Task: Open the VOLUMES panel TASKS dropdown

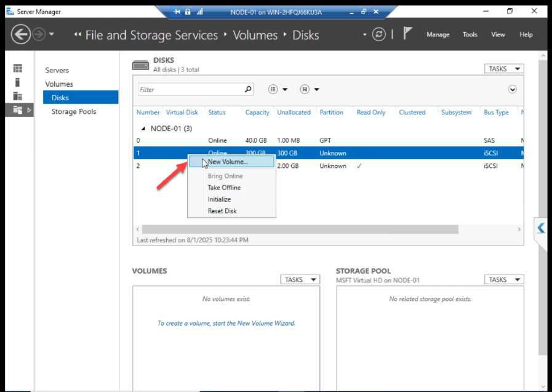Action: coord(300,279)
